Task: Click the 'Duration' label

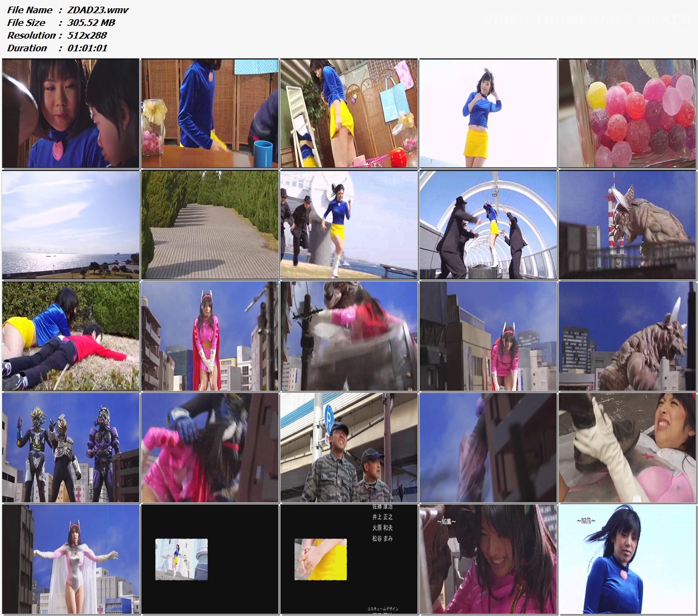Action: 27,48
